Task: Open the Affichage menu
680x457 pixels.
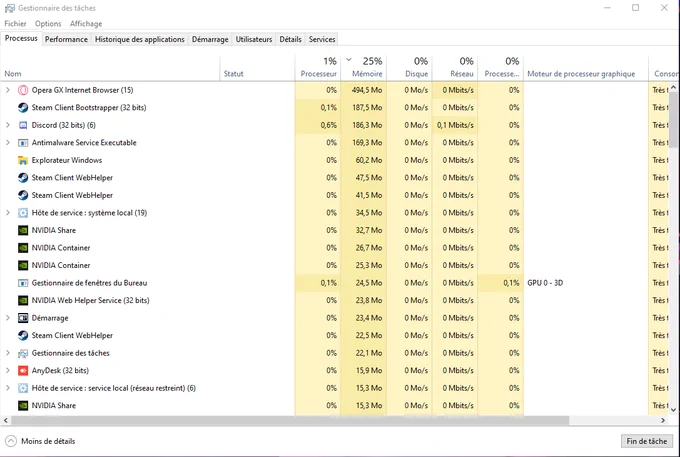Action: 86,24
